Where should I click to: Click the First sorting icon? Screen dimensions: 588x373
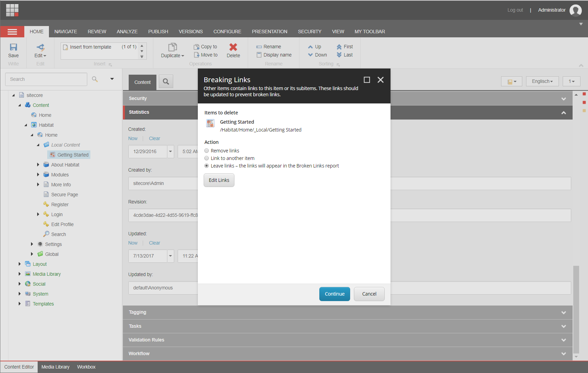(339, 47)
